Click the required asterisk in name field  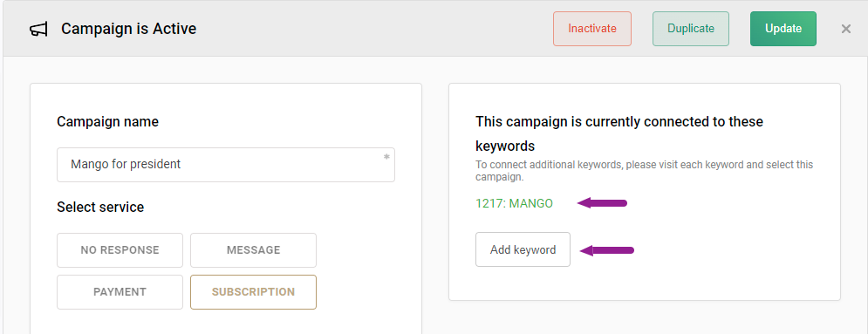(386, 157)
